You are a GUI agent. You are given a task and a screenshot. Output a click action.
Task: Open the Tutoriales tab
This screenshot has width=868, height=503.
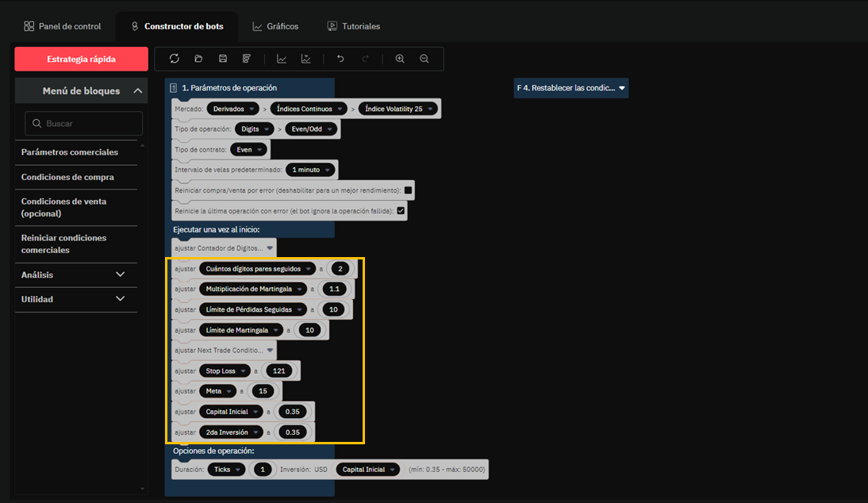[354, 26]
